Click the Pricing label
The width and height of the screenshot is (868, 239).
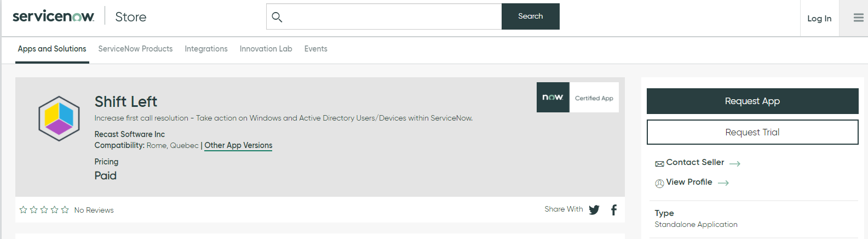point(106,162)
